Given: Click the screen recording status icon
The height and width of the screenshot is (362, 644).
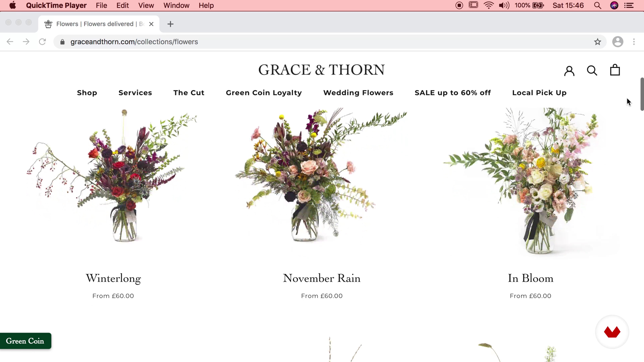Looking at the screenshot, I should click(459, 5).
